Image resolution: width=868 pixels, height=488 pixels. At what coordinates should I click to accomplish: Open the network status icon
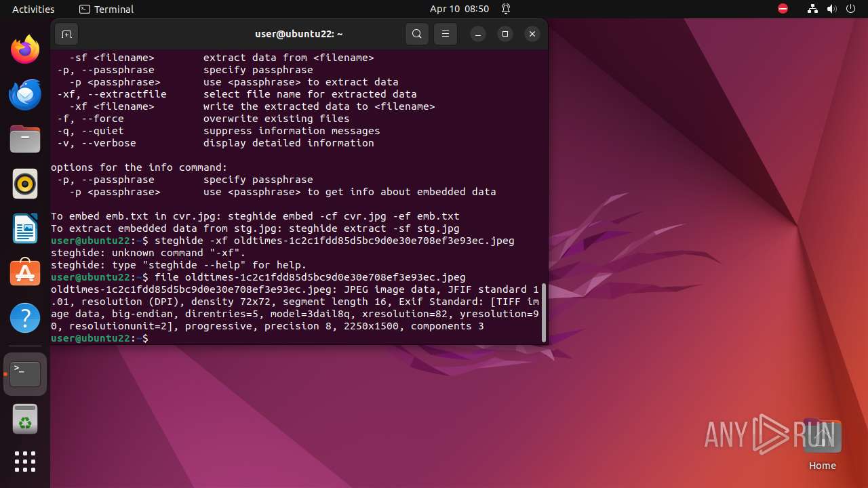pyautogui.click(x=813, y=9)
